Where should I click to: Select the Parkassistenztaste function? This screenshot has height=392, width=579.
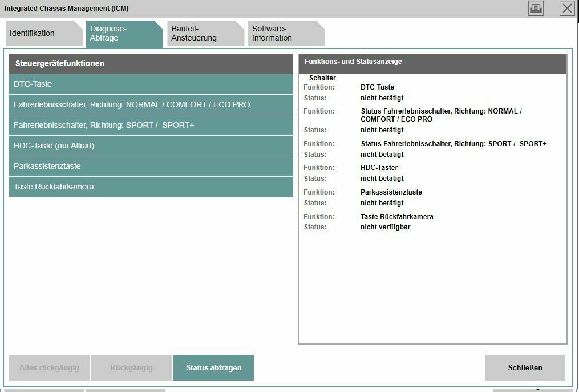(x=151, y=166)
